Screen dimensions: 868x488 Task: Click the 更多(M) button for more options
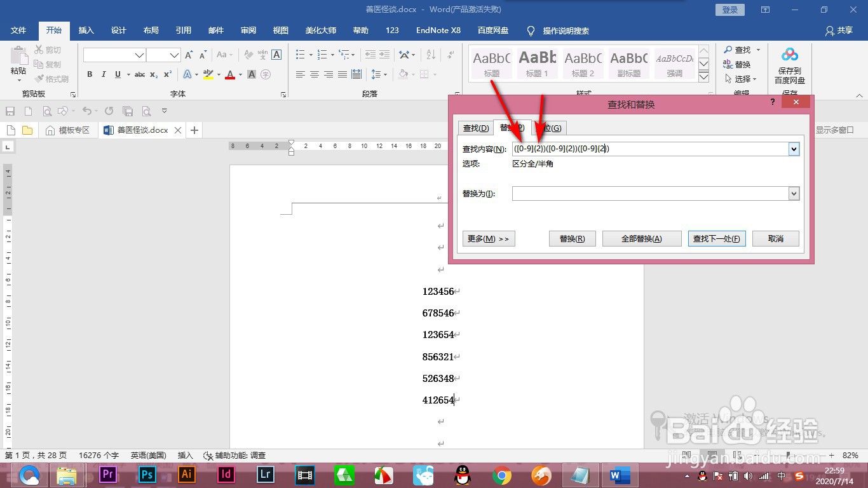click(488, 238)
